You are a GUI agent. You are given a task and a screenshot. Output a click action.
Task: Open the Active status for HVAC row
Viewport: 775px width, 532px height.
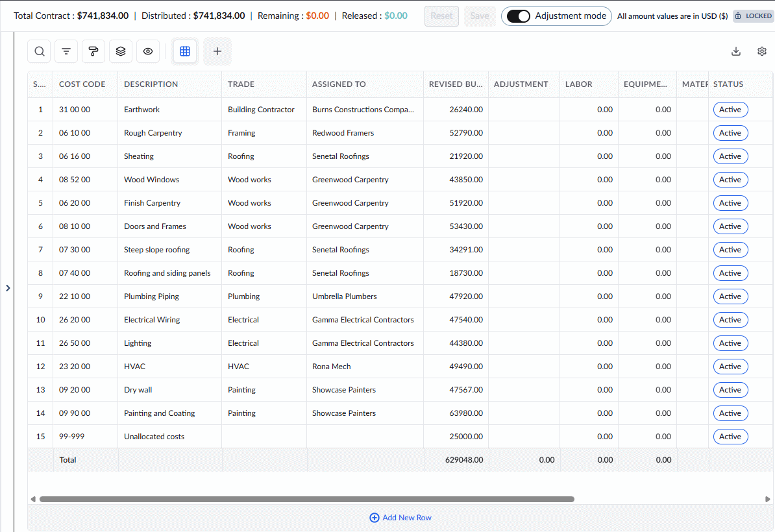click(730, 367)
